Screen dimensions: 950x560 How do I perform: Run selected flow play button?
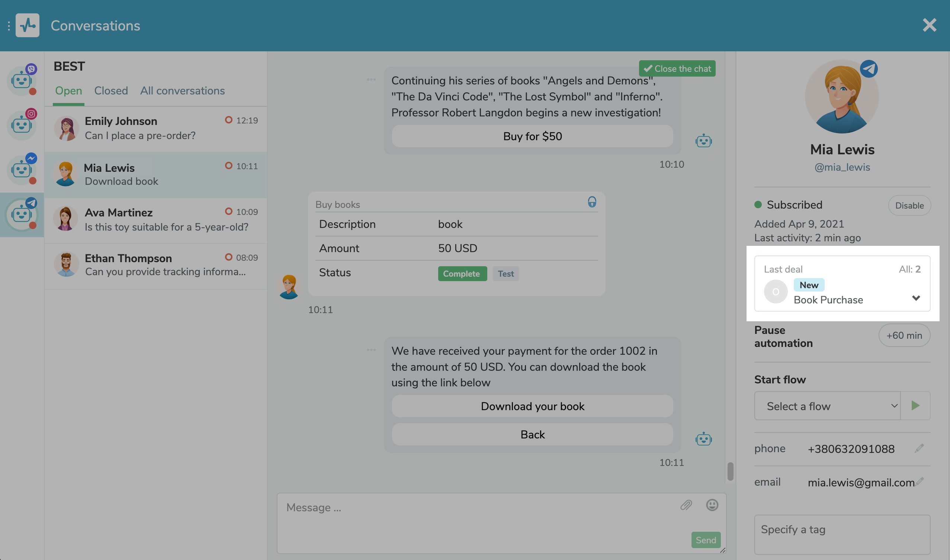915,406
